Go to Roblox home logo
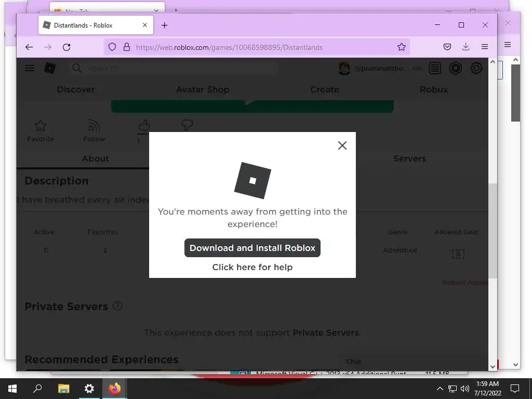 coord(50,68)
